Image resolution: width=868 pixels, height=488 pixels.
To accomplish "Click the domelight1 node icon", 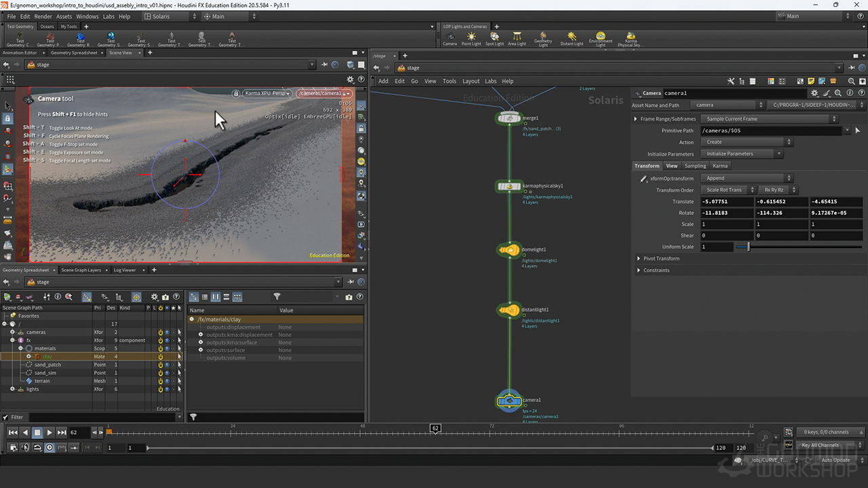I will [x=509, y=250].
